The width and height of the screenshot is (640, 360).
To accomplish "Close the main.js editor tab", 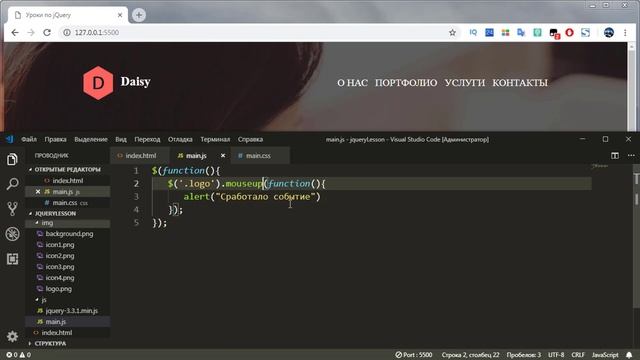I will [x=223, y=156].
